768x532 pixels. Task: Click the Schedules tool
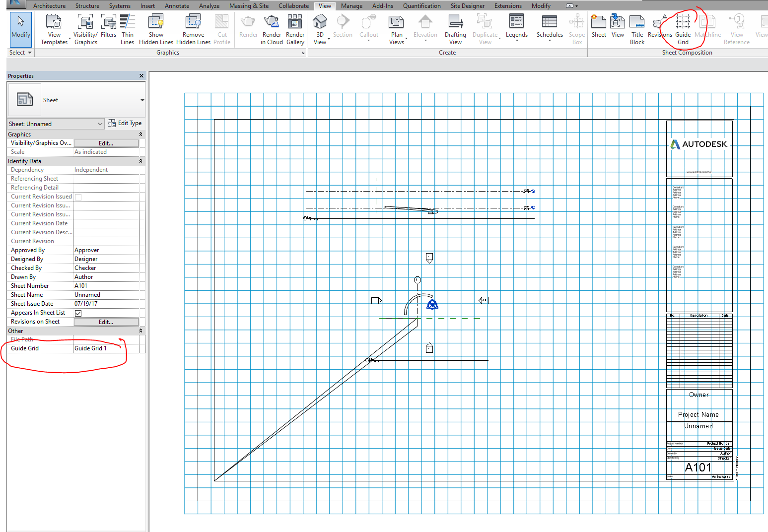click(x=549, y=27)
